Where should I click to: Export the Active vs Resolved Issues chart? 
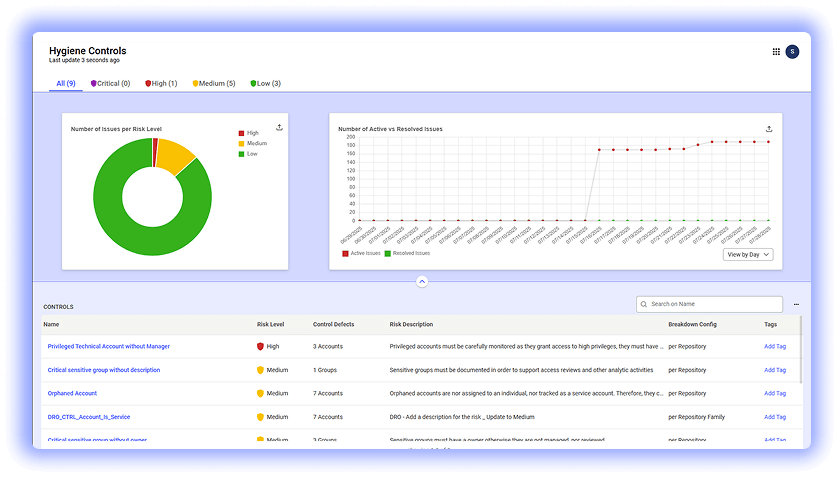click(x=769, y=128)
